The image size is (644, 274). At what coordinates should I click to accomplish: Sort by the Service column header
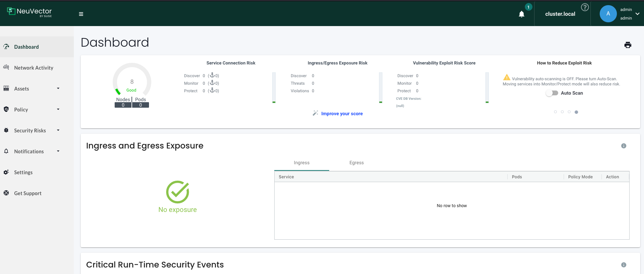point(391,177)
